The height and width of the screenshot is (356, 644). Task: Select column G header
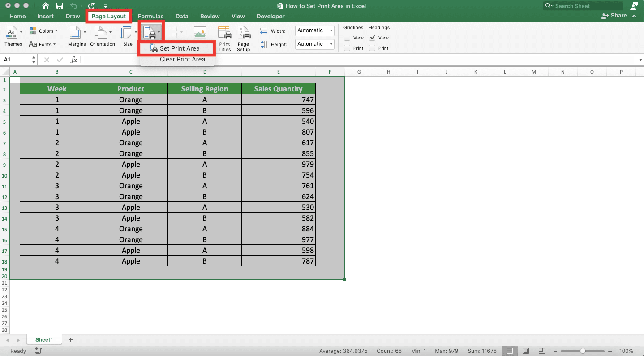[x=359, y=72]
